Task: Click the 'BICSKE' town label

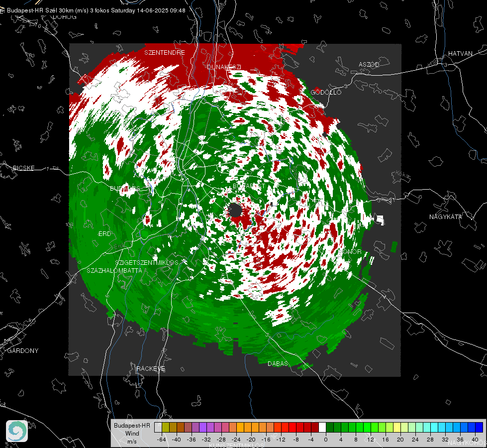Action: 24,168
